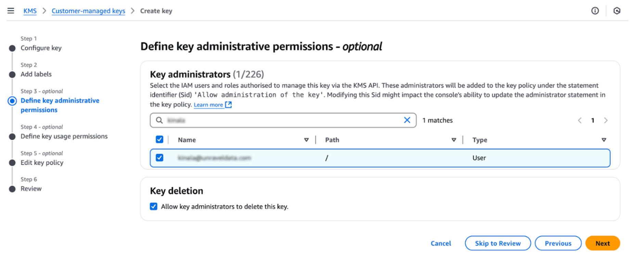Click the '1 matches' text

(x=437, y=120)
